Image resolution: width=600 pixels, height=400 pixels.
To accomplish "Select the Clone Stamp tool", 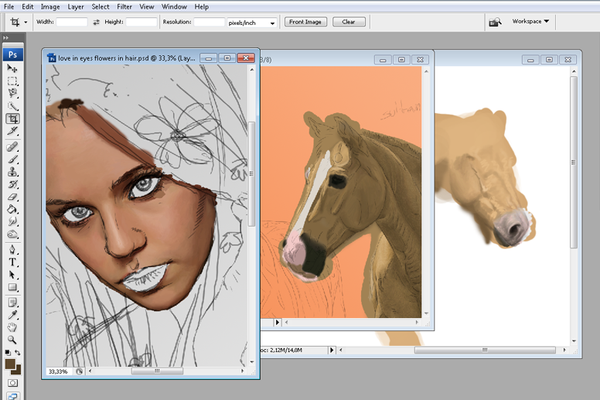I will [12, 172].
